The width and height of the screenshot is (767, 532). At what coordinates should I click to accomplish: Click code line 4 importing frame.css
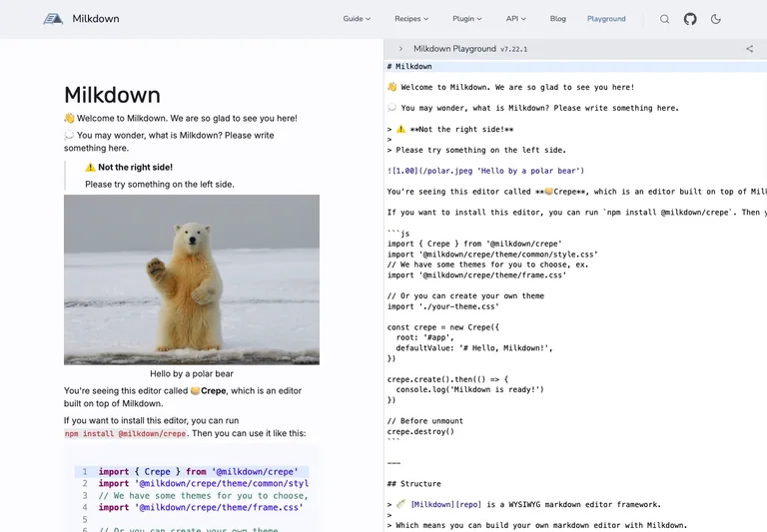click(192, 508)
